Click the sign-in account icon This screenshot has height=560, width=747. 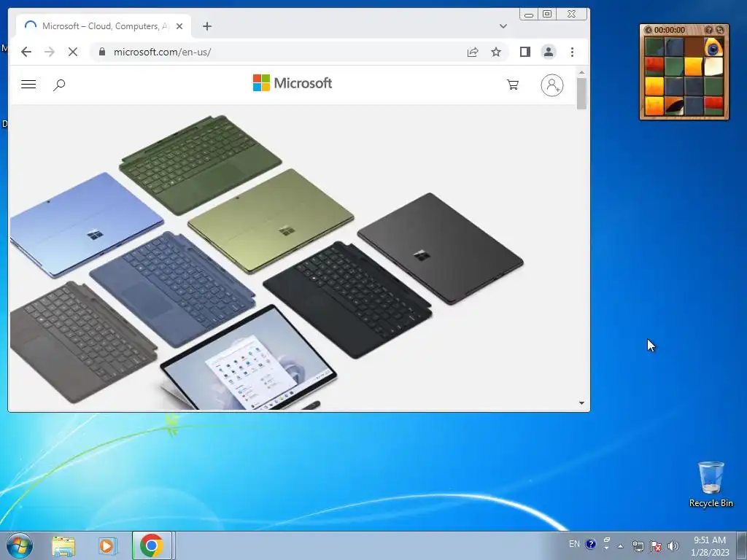coord(552,85)
